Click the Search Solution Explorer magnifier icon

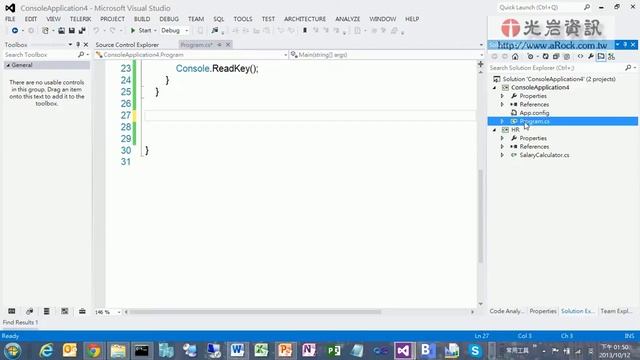[x=628, y=68]
